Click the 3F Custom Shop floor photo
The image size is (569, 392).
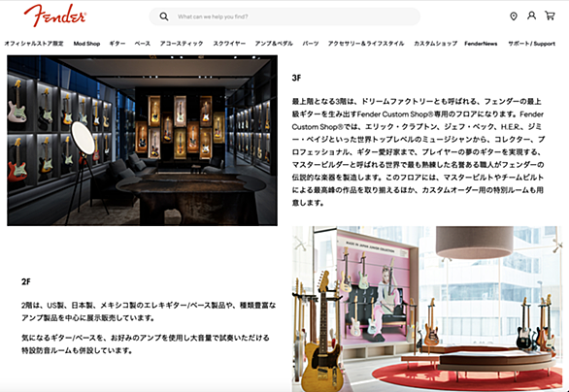(x=142, y=141)
